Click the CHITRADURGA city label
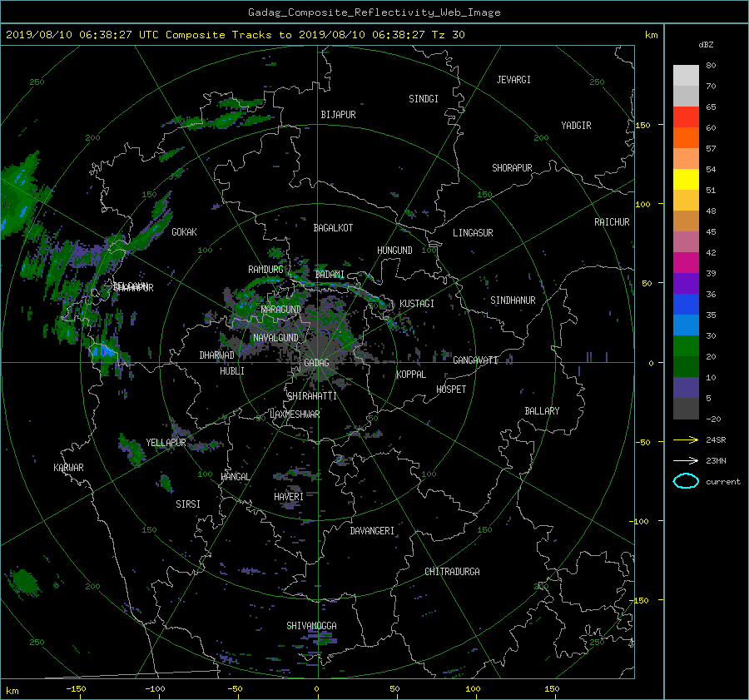The image size is (749, 700). point(452,572)
